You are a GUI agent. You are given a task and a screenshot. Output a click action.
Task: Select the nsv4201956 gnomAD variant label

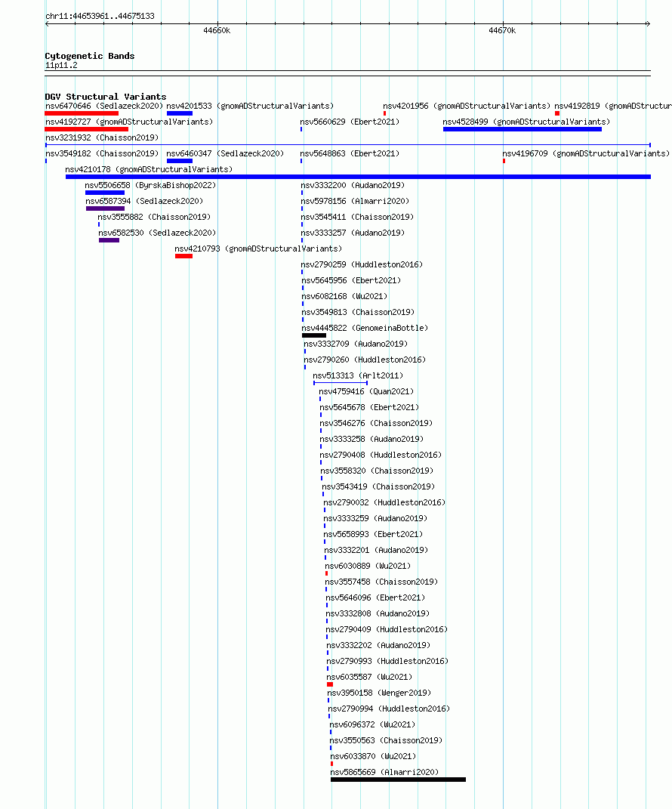(x=467, y=106)
